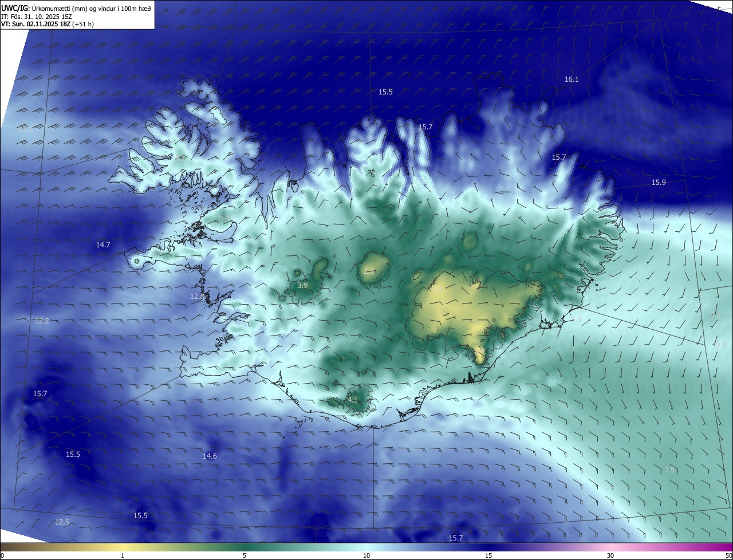Click the 12.2 value label
733x560 pixels.
(42, 321)
